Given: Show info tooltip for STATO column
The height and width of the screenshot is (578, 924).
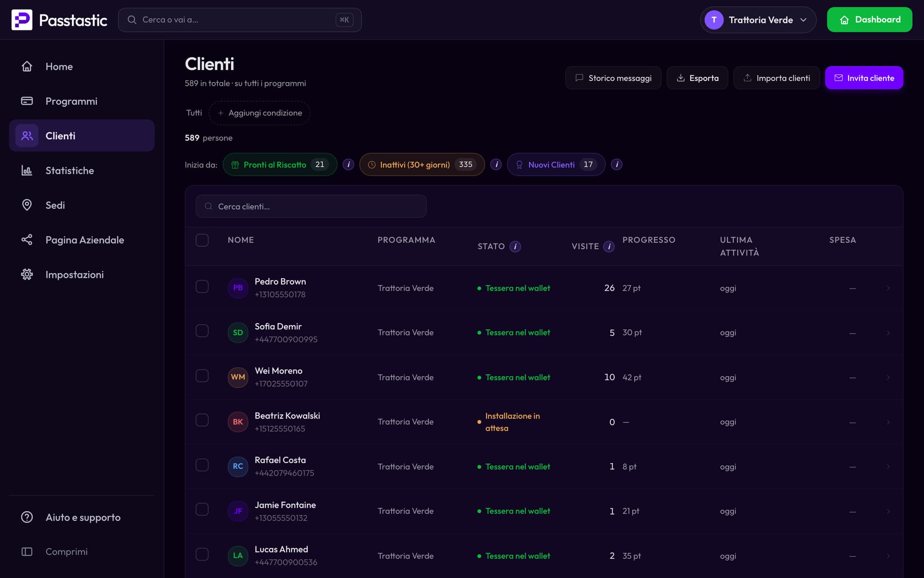Looking at the screenshot, I should [x=515, y=247].
